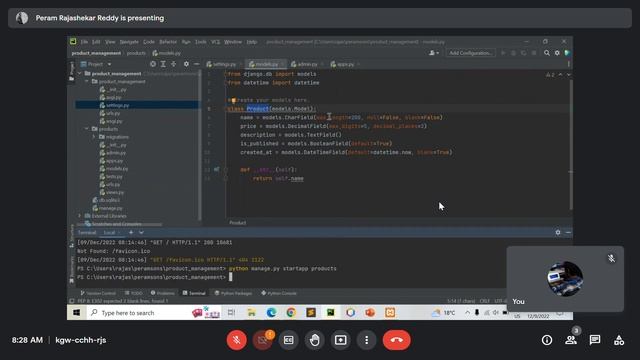Open the Problems tool window tab
This screenshot has height=360, width=640.
(162, 293)
